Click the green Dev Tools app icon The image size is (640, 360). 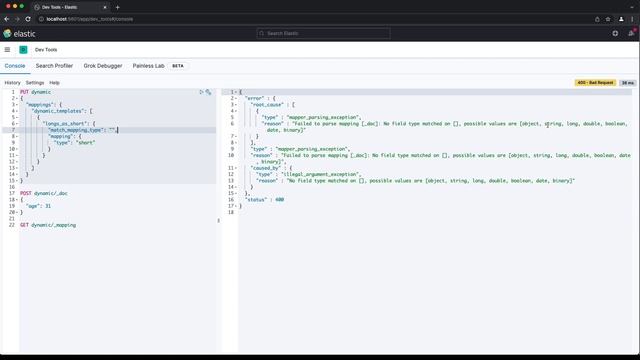[x=23, y=49]
